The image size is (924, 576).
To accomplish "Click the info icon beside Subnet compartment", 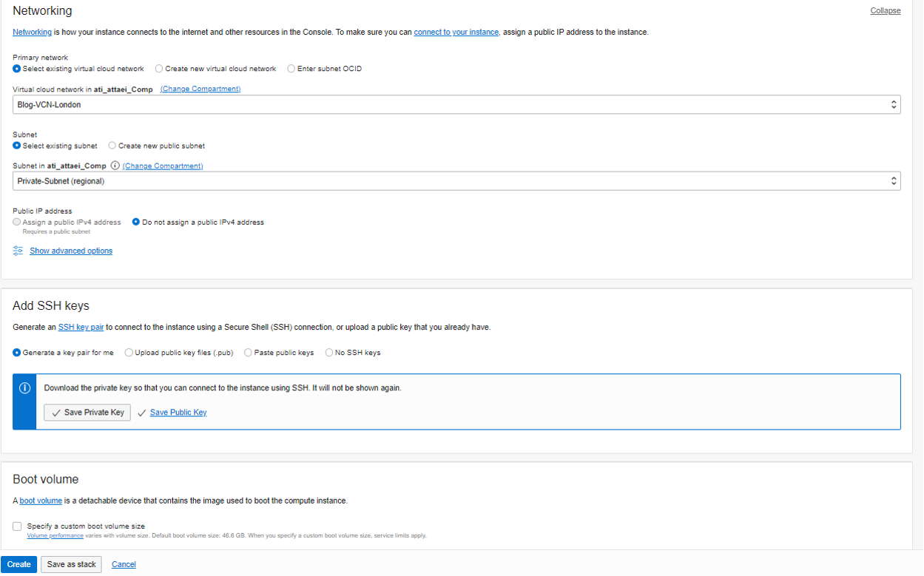I will point(115,166).
